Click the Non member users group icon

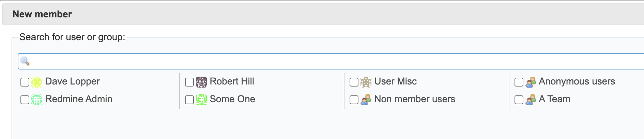366,100
